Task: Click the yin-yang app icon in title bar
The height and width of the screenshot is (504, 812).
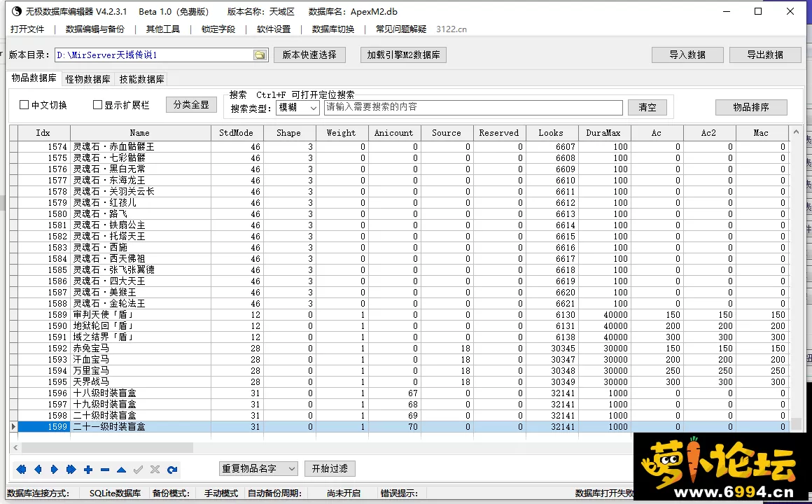Action: tap(16, 11)
